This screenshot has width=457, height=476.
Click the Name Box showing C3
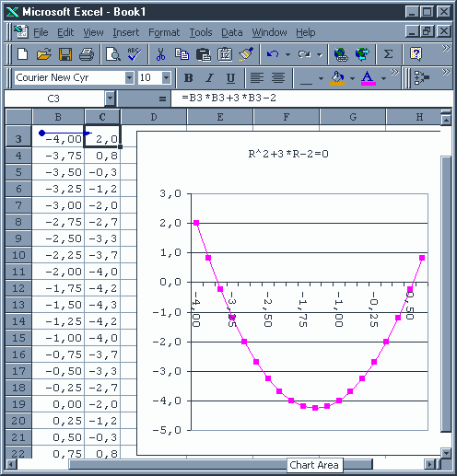tap(53, 99)
